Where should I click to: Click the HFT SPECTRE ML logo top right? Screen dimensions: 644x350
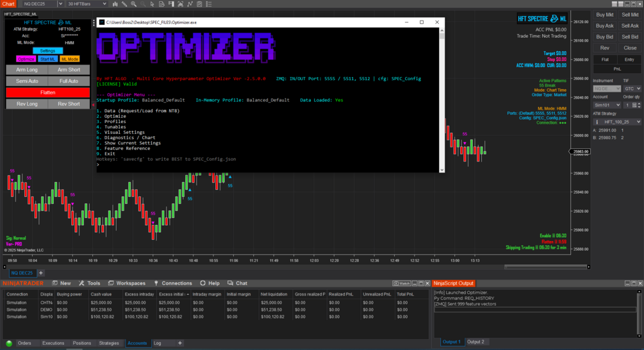tap(541, 19)
